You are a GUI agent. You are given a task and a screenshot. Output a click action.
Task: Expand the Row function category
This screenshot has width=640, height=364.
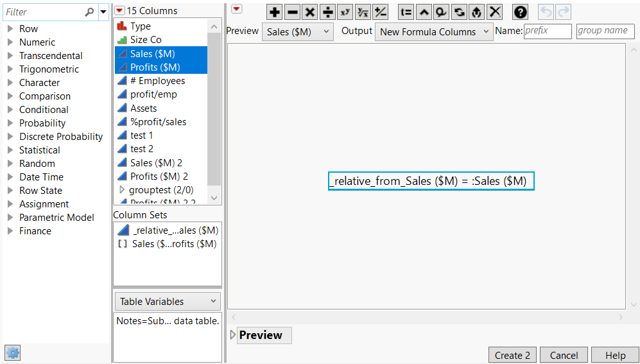click(11, 28)
